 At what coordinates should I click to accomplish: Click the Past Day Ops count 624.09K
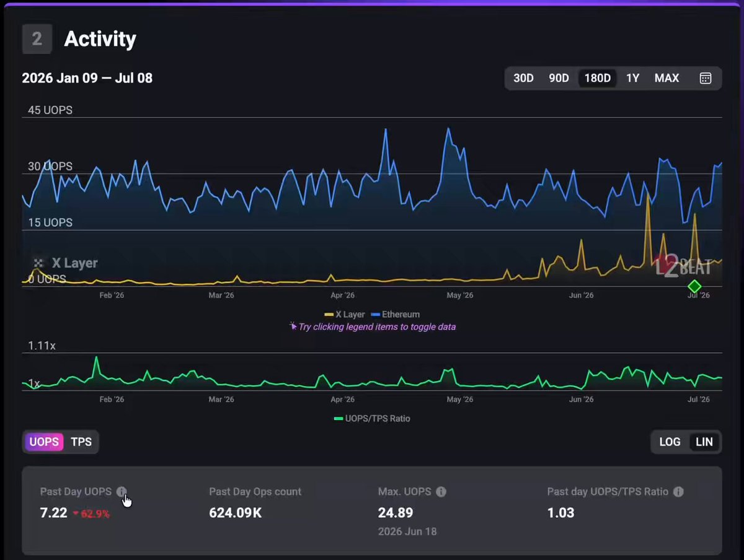[235, 513]
